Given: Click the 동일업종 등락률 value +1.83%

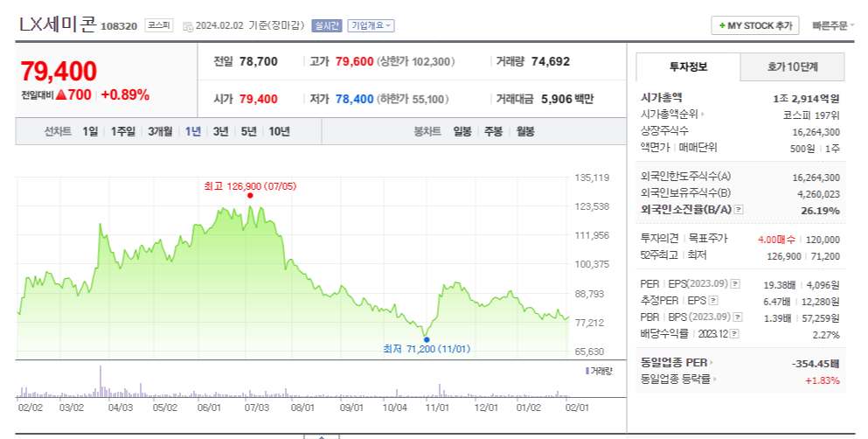Looking at the screenshot, I should point(822,380).
